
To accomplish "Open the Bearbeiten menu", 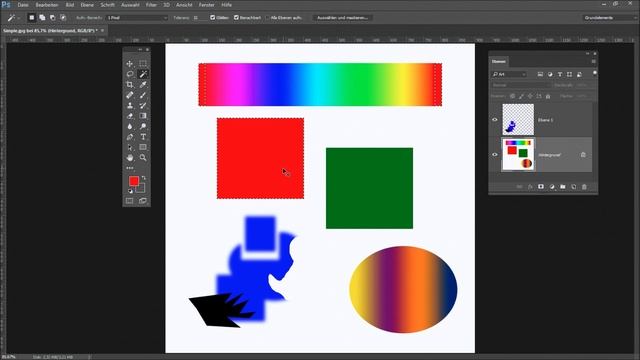I will [47, 5].
